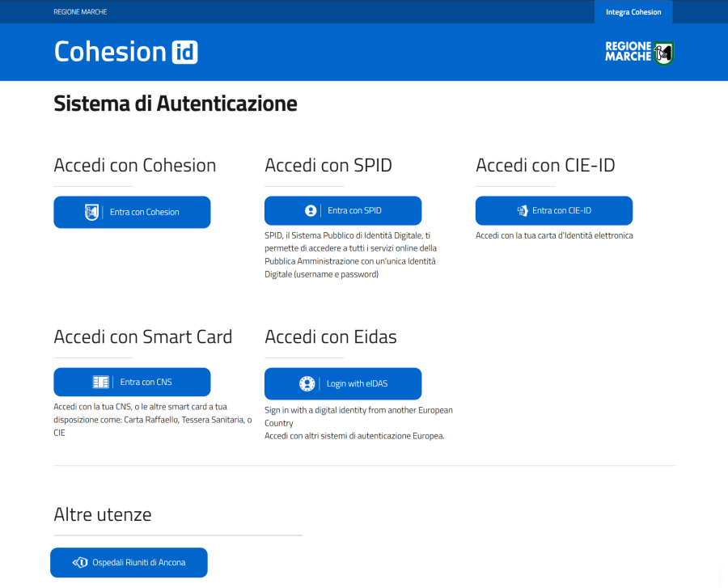Click the CIE-ID card icon

(523, 211)
